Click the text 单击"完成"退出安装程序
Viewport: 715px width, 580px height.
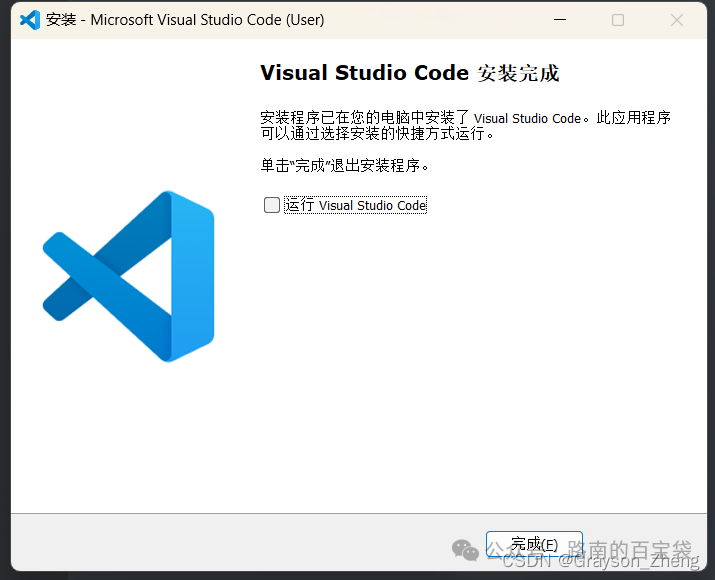[345, 165]
